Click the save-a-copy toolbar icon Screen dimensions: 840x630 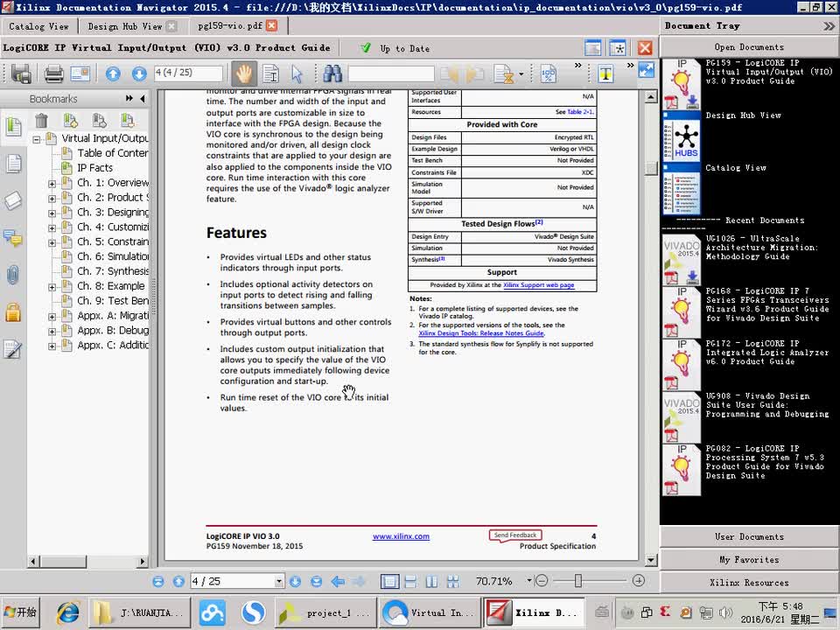coord(21,73)
